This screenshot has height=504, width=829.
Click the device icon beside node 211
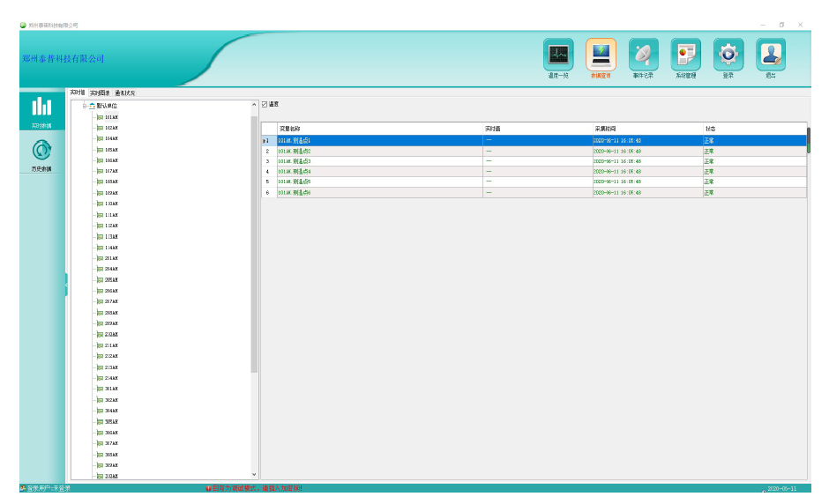pyautogui.click(x=100, y=345)
